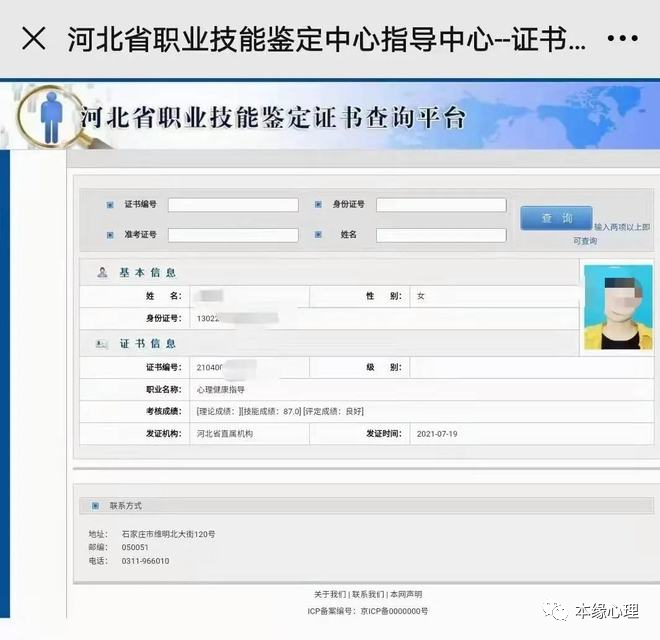Click the bullet icon beside 身份证号
Screen dimensions: 660x640
(x=318, y=205)
